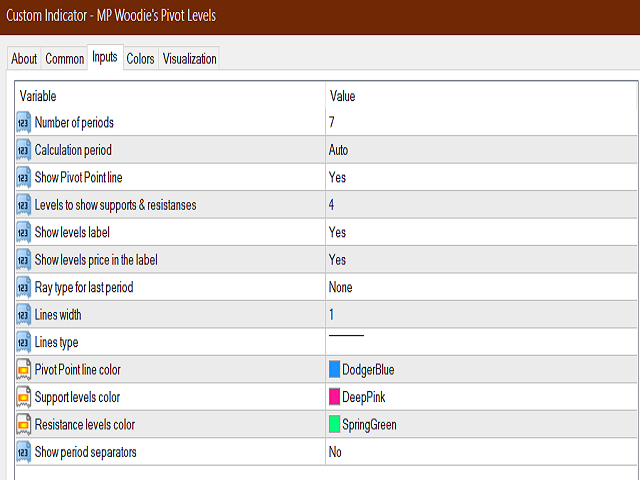Image resolution: width=640 pixels, height=480 pixels.
Task: Change Show levels price in label value
Action: (481, 260)
